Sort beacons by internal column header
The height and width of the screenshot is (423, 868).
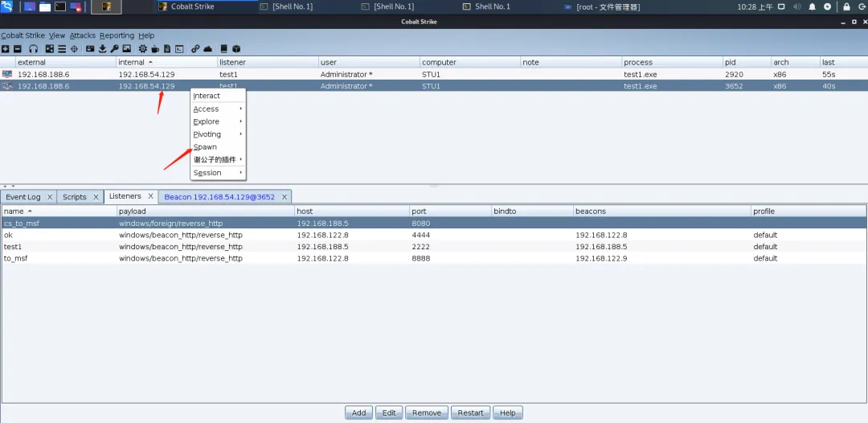coord(166,62)
